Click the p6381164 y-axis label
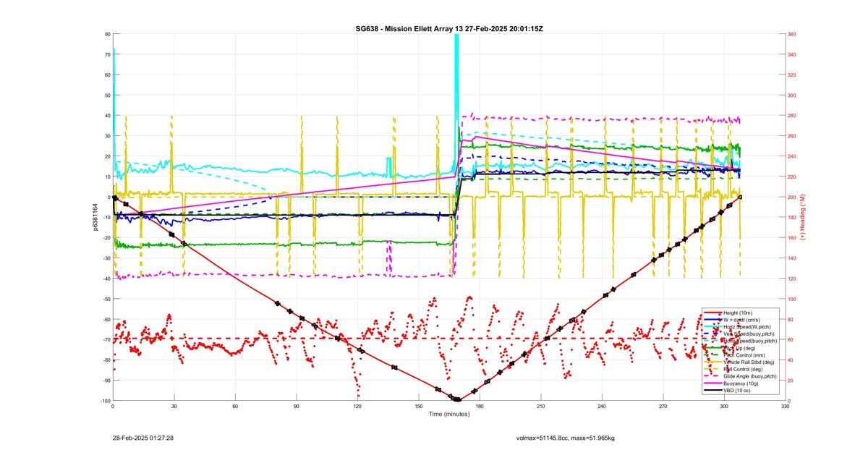Screen dimensions: 868x450 (95, 217)
